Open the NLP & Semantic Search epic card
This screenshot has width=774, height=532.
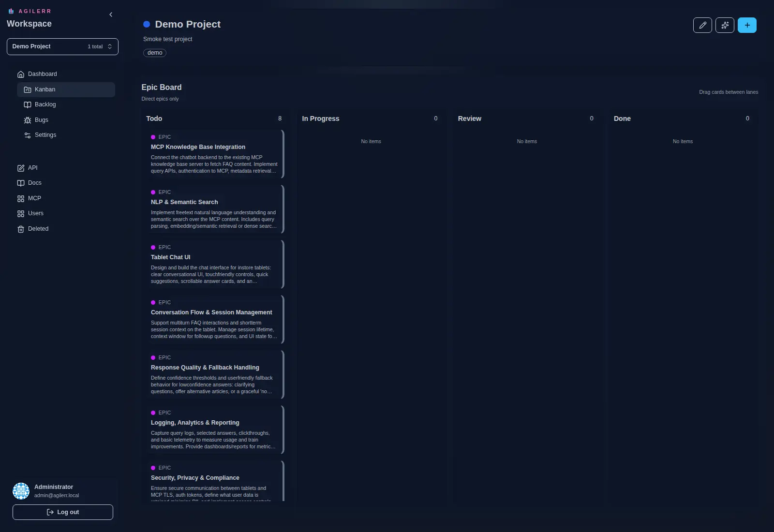214,209
